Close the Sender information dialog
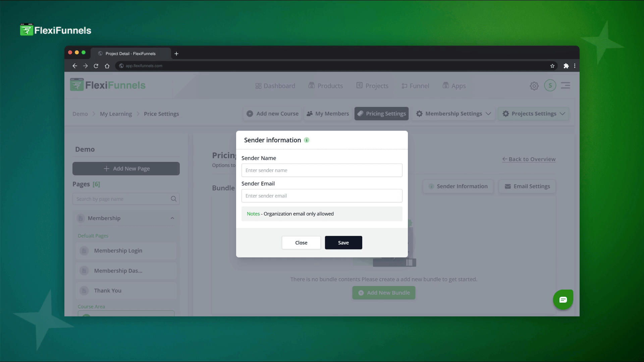This screenshot has width=644, height=362. [x=301, y=243]
